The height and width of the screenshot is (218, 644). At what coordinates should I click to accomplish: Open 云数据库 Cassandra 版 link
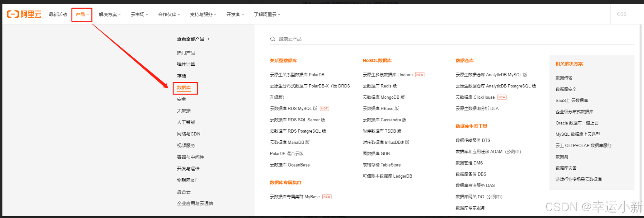point(385,120)
